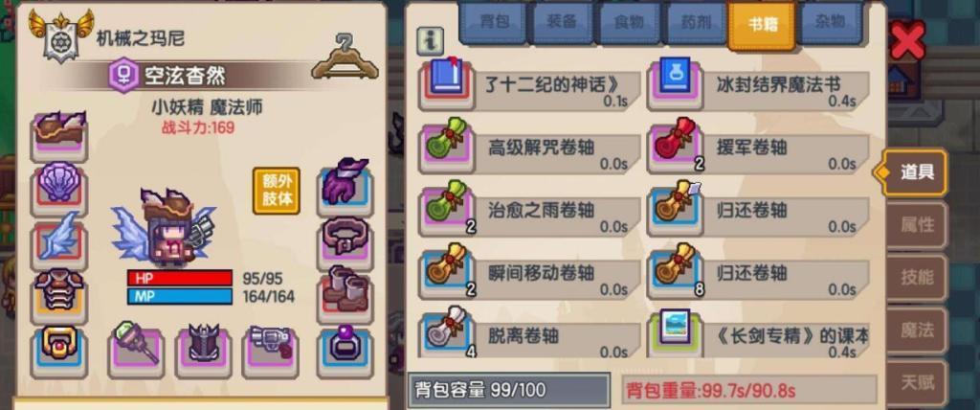This screenshot has width=980, height=410.
Task: Click the info icon above item list
Action: [430, 40]
